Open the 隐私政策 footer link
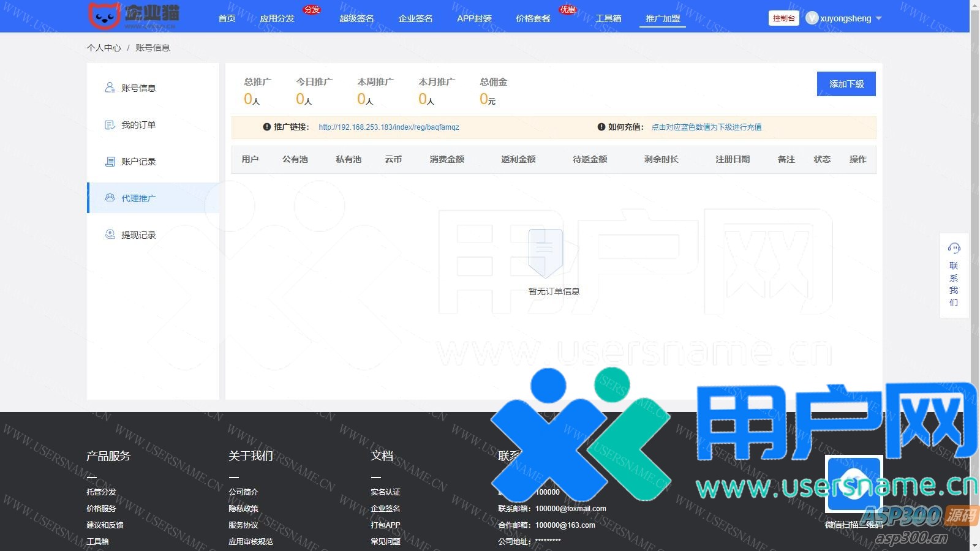The height and width of the screenshot is (551, 980). point(243,508)
